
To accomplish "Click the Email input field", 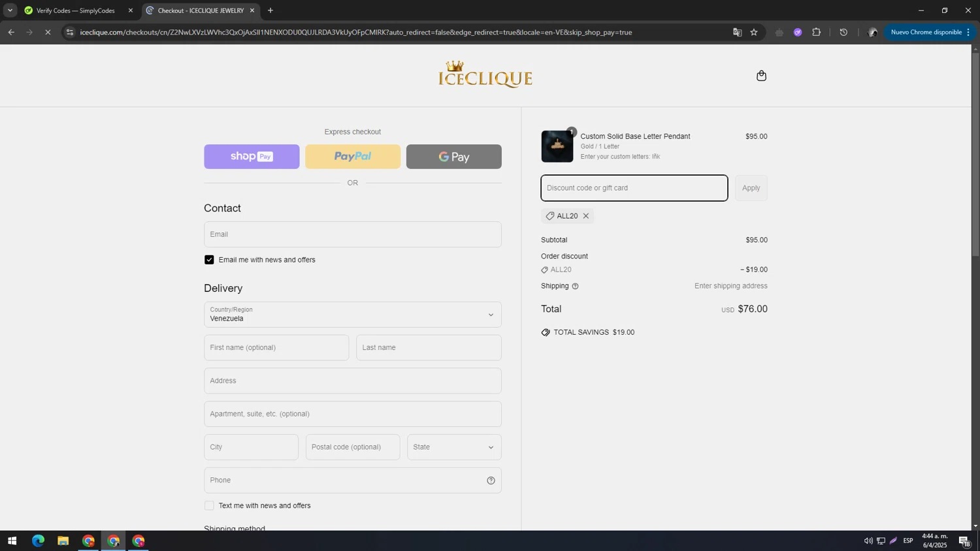I will pos(353,234).
